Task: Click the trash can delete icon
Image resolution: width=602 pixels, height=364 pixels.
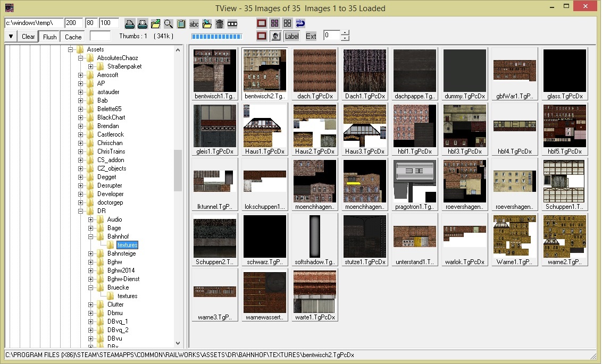Action: point(220,23)
